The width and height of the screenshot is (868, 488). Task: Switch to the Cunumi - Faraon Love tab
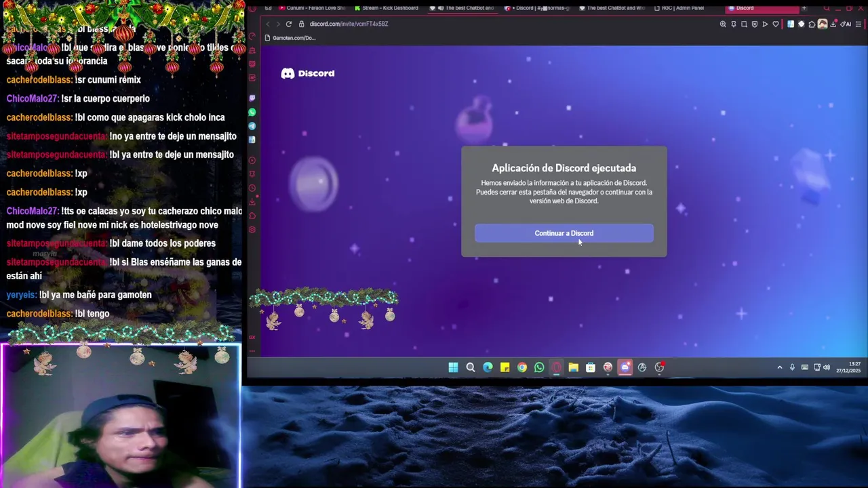pyautogui.click(x=312, y=8)
